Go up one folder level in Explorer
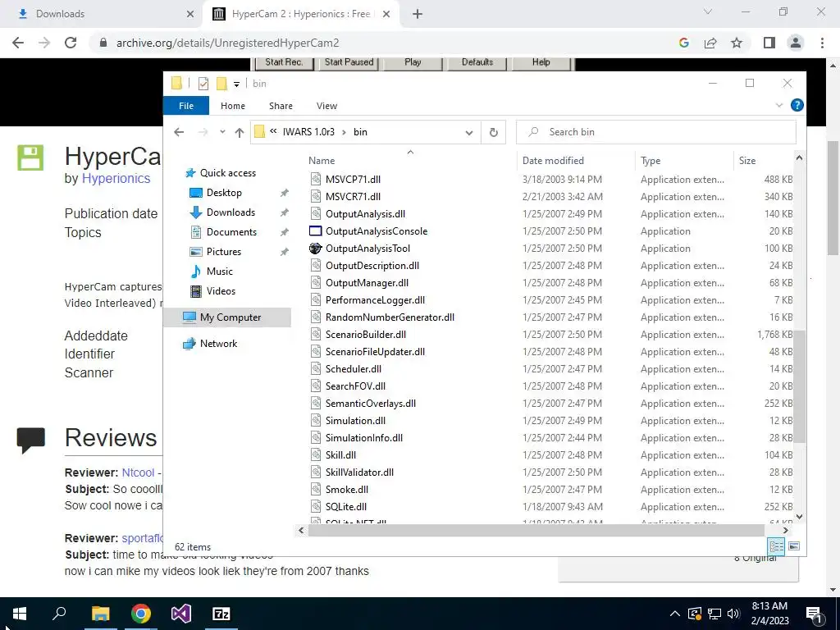Image resolution: width=840 pixels, height=630 pixels. click(239, 132)
